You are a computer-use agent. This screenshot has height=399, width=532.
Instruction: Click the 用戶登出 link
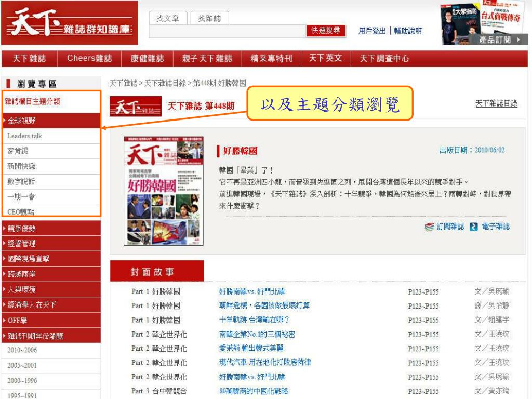click(x=372, y=31)
